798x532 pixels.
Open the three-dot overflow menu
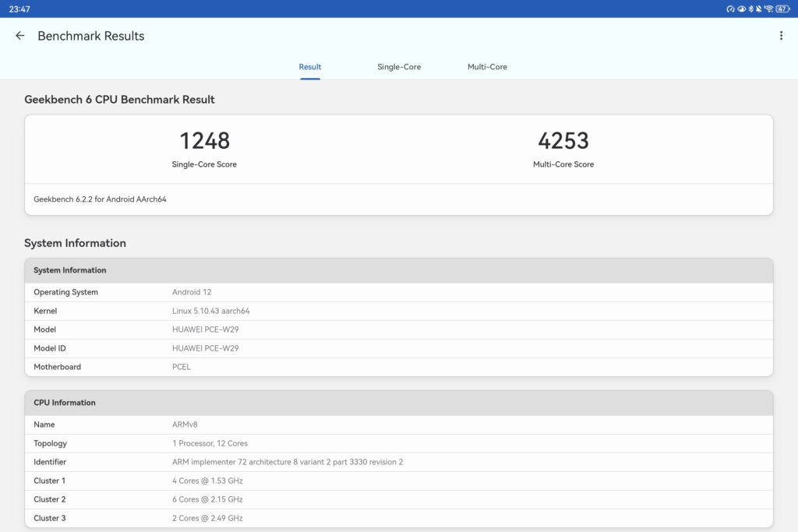click(781, 36)
